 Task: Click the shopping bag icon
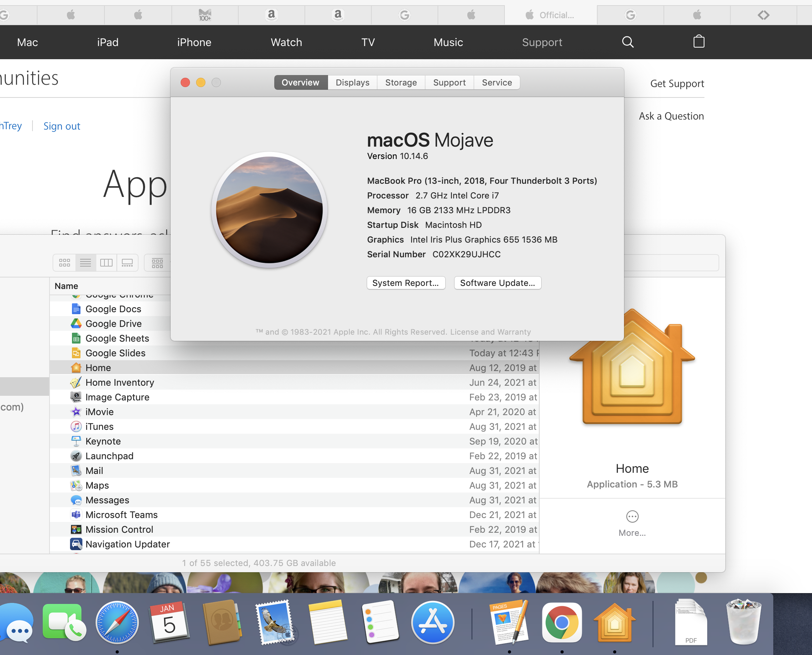tap(699, 42)
